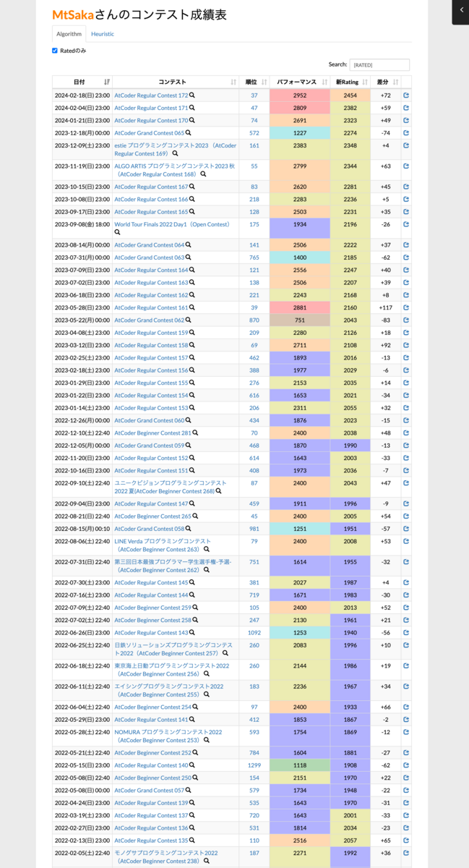Open share icon for Regular Contest 135 row
This screenshot has width=469, height=868.
(x=406, y=841)
